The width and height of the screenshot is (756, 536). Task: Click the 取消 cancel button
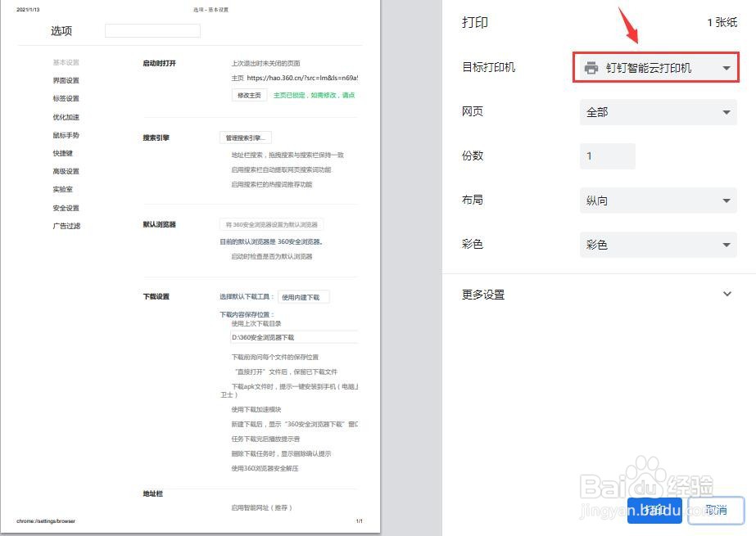[716, 511]
